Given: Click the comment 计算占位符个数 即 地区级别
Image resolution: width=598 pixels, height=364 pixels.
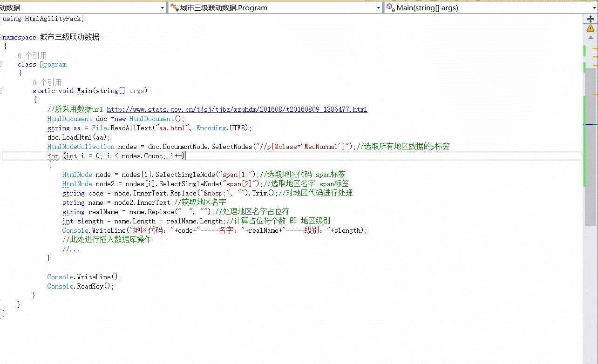Looking at the screenshot, I should point(281,221).
